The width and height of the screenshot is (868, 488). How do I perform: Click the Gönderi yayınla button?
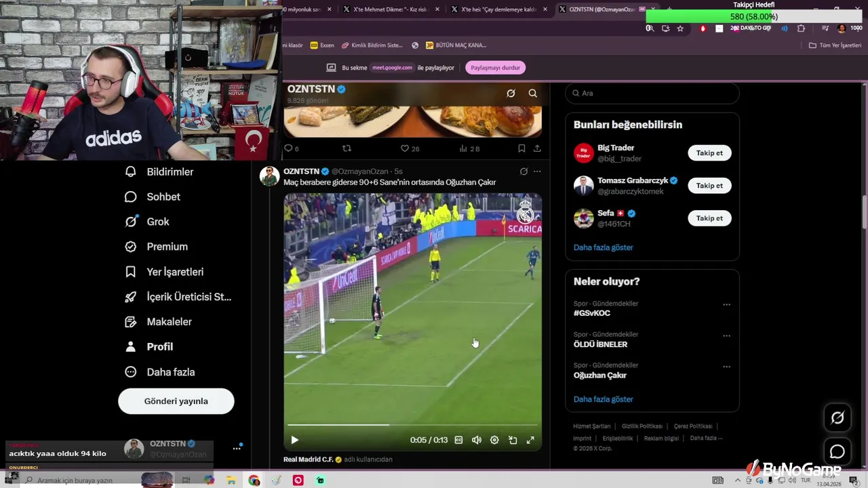[176, 401]
